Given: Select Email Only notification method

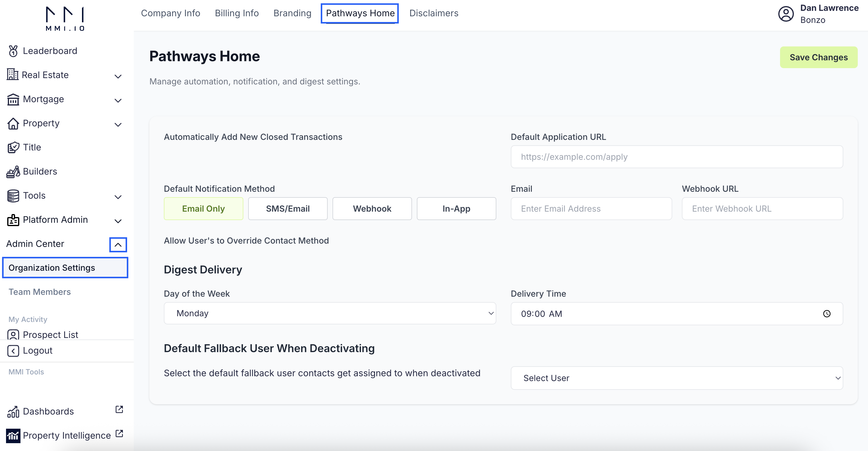Looking at the screenshot, I should [x=204, y=208].
